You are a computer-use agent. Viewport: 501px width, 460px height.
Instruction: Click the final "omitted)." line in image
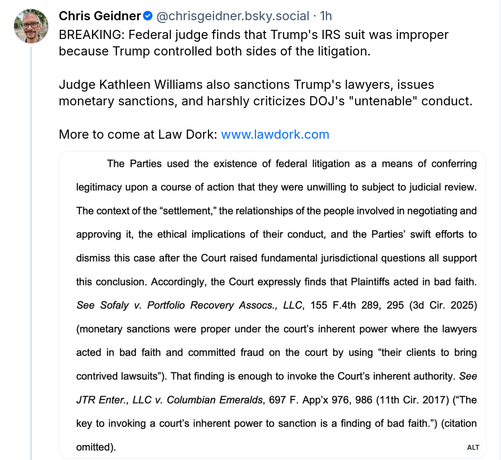[96, 447]
